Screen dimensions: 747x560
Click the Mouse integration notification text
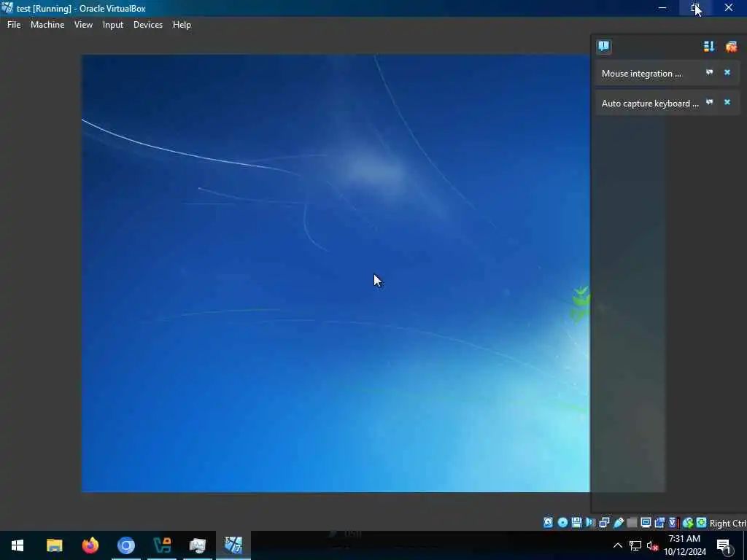tap(641, 74)
